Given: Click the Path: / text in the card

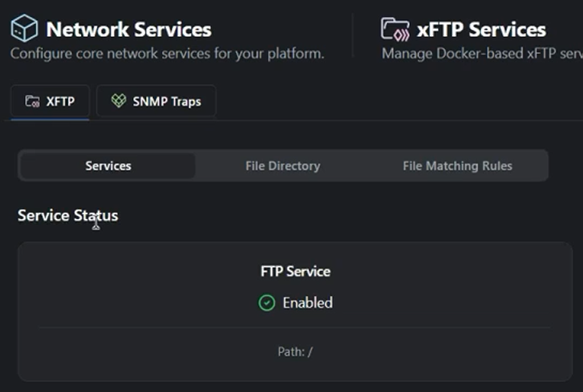Looking at the screenshot, I should coord(295,351).
